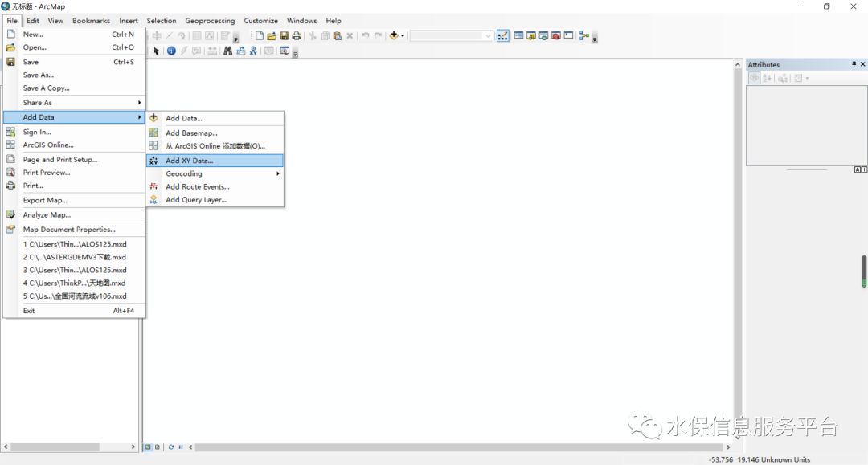Open the ModelBuilder window icon
868x465 pixels.
584,35
